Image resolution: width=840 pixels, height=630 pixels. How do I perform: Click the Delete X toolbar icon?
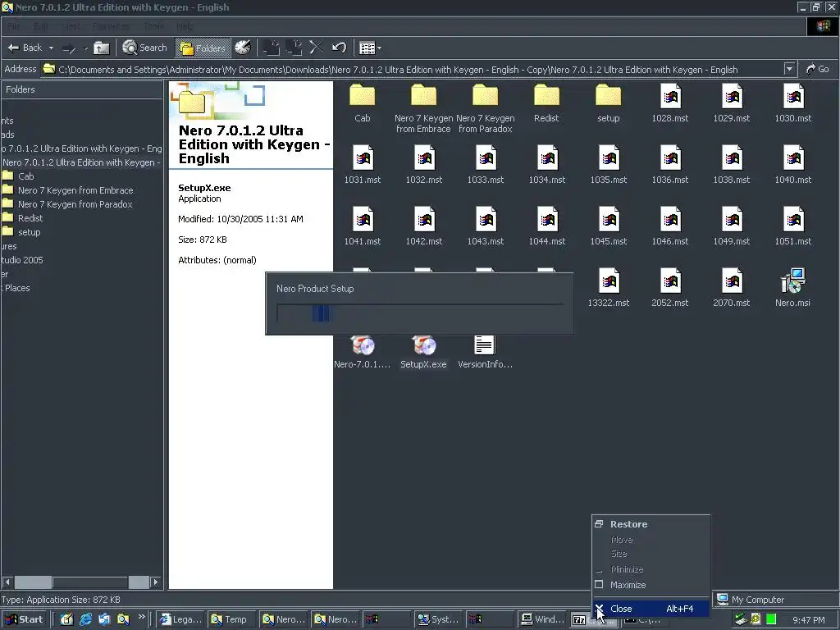pos(316,48)
